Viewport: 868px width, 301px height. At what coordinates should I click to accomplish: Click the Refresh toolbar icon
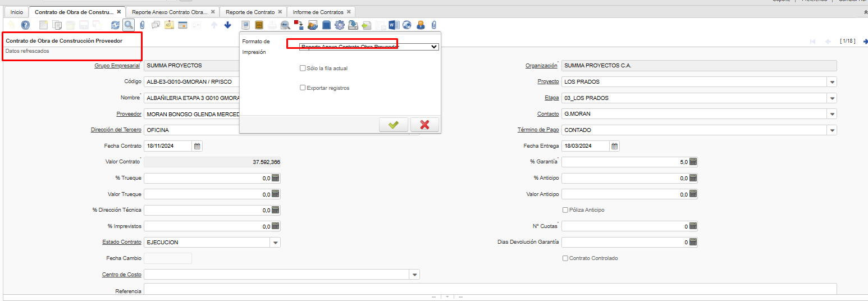(x=116, y=25)
